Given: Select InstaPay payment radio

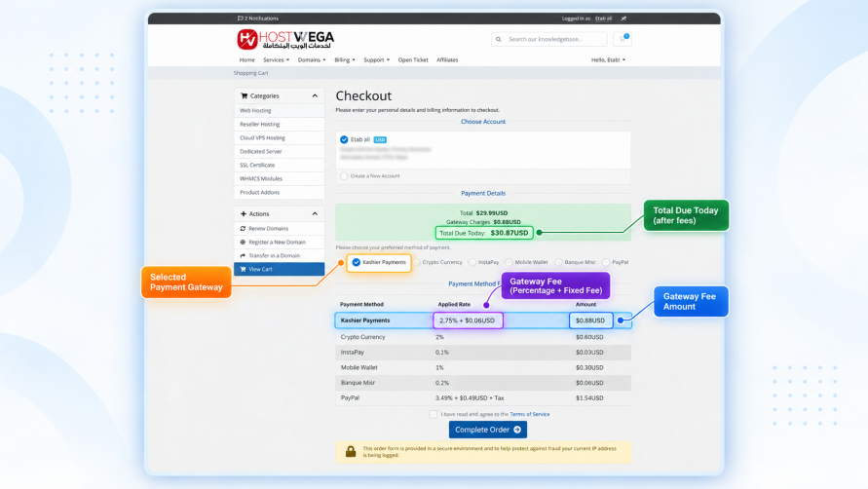Looking at the screenshot, I should pos(472,262).
